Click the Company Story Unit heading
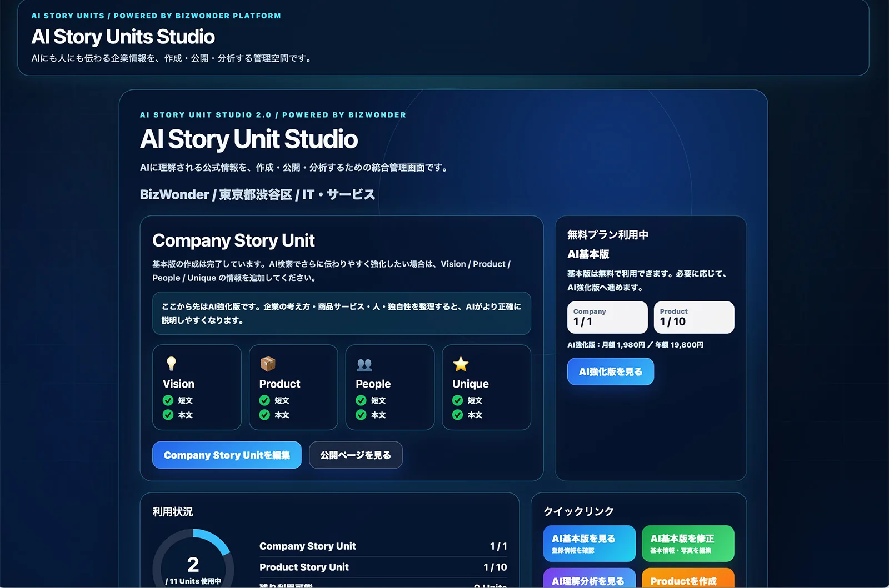 point(233,240)
